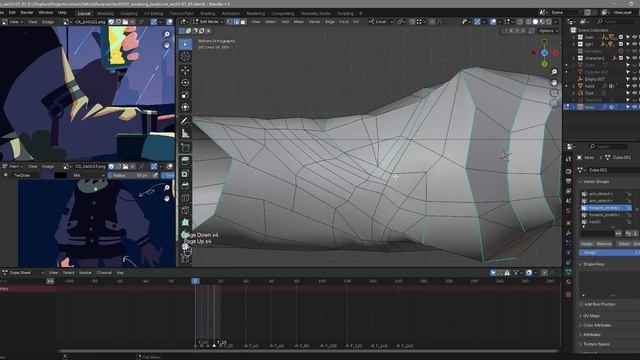Select the Loop Cut tool
Viewport: 640px width, 360px height.
point(185,198)
